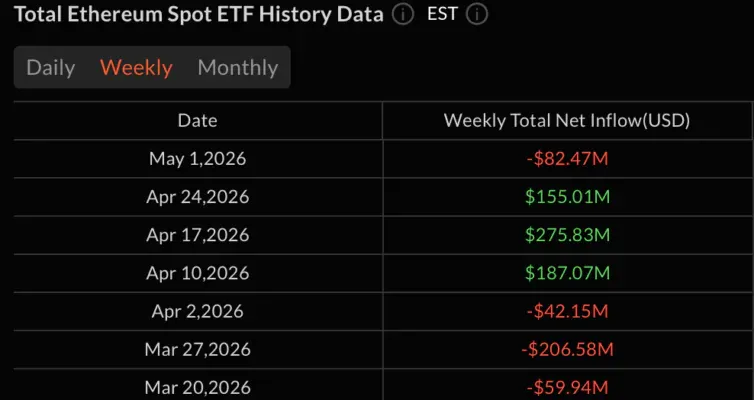
Task: Click the Apr 17,2026 row date
Action: tap(198, 235)
